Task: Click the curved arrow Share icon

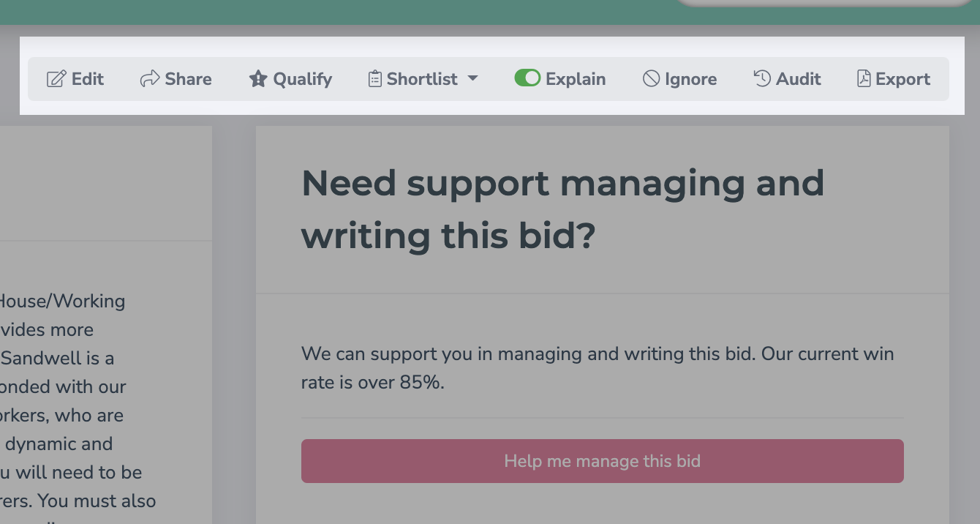Action: tap(150, 79)
